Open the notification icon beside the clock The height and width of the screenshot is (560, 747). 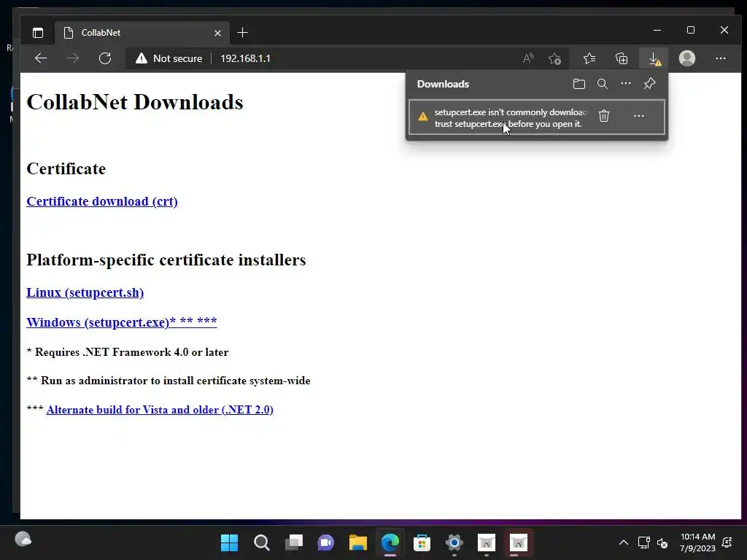click(727, 542)
